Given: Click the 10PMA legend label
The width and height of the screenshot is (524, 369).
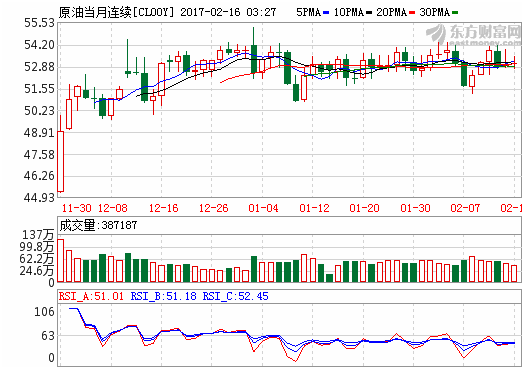Looking at the screenshot, I should [x=349, y=13].
